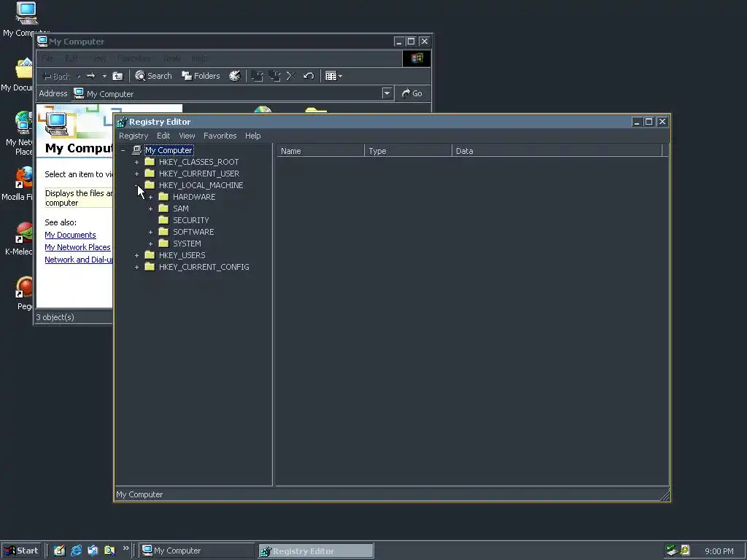Open the Forward history dropdown arrow
This screenshot has height=560, width=747.
104,76
